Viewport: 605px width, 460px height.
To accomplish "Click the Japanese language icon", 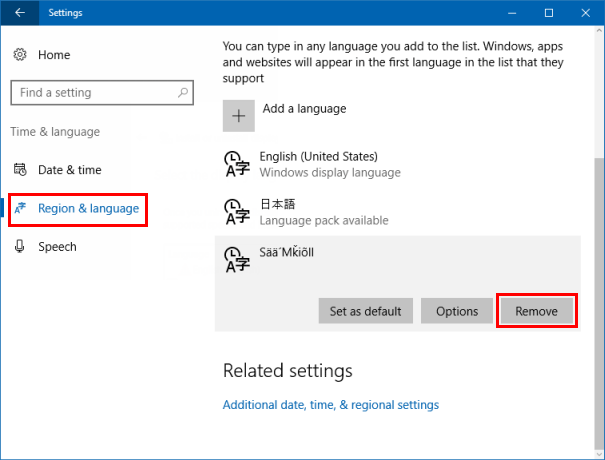I will coord(235,211).
